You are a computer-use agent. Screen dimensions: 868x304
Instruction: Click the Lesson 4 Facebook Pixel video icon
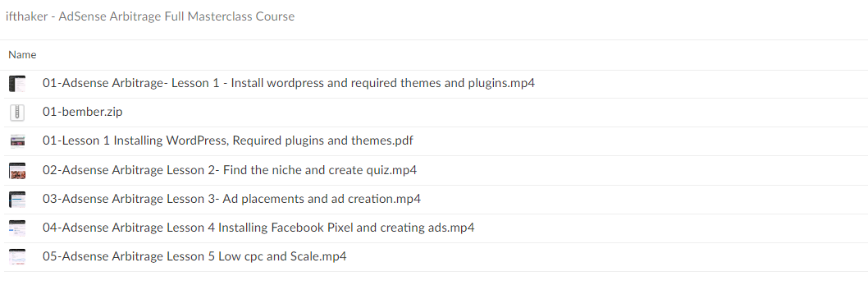(17, 228)
